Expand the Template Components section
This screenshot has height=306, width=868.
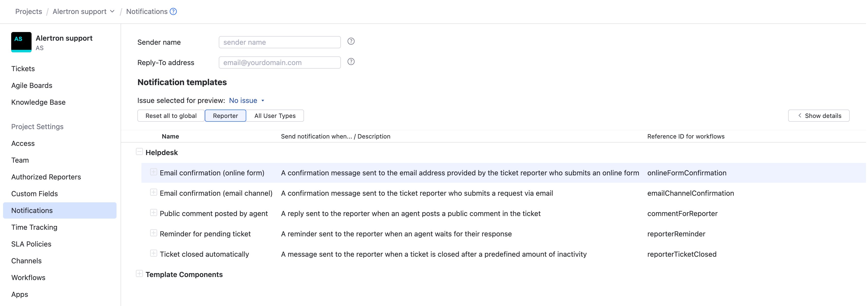point(139,274)
